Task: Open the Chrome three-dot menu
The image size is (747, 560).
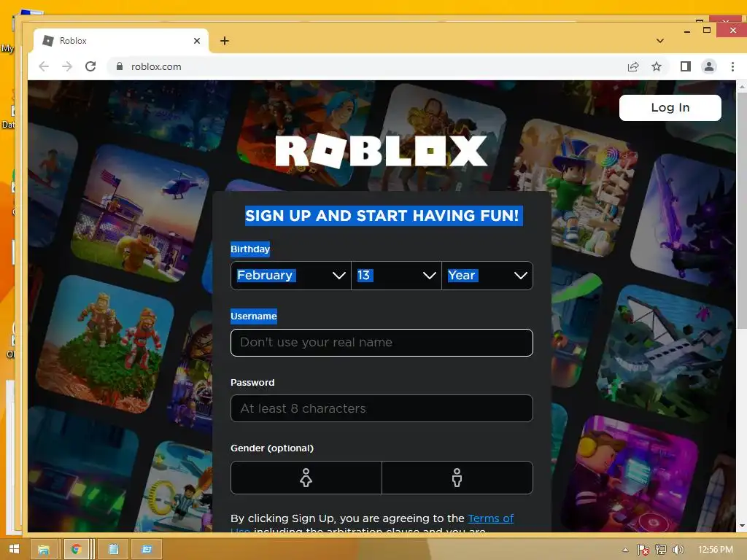Action: (x=732, y=66)
